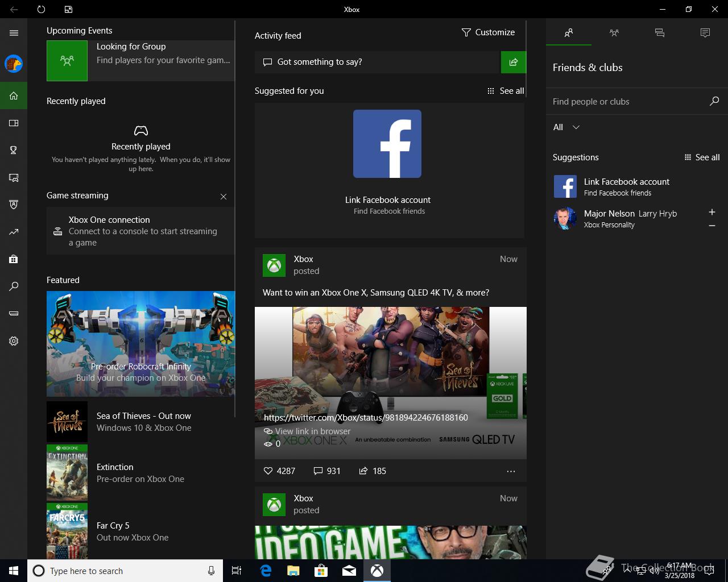The height and width of the screenshot is (582, 728).
Task: Click sidebar Search magnifier icon
Action: click(14, 286)
